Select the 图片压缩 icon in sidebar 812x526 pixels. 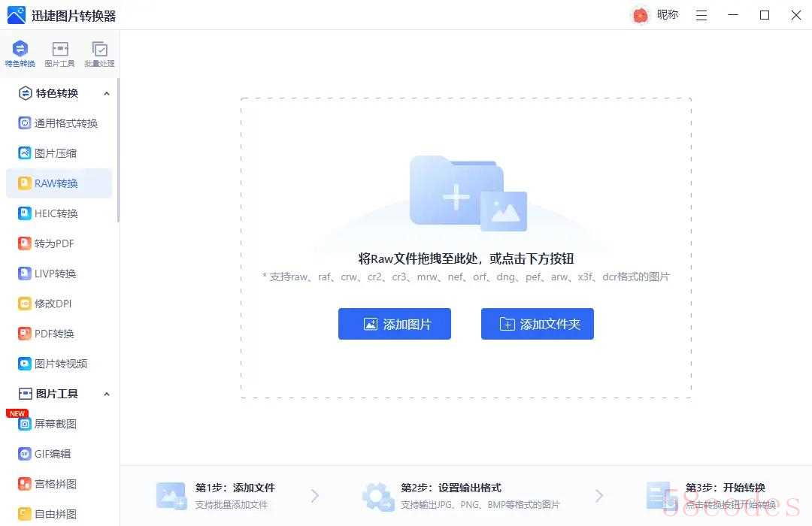coord(25,153)
